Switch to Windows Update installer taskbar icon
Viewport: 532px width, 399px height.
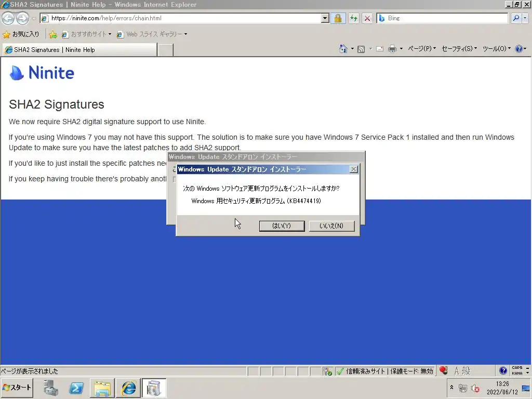[x=154, y=388]
